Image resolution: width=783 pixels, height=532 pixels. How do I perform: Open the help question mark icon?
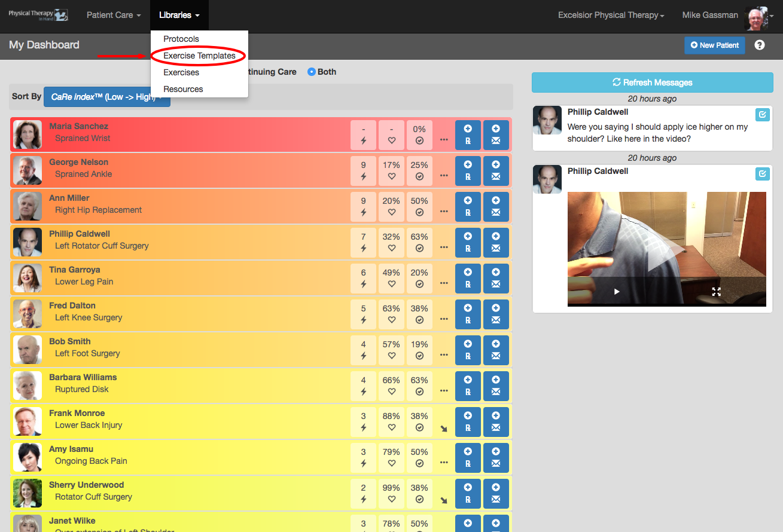760,45
